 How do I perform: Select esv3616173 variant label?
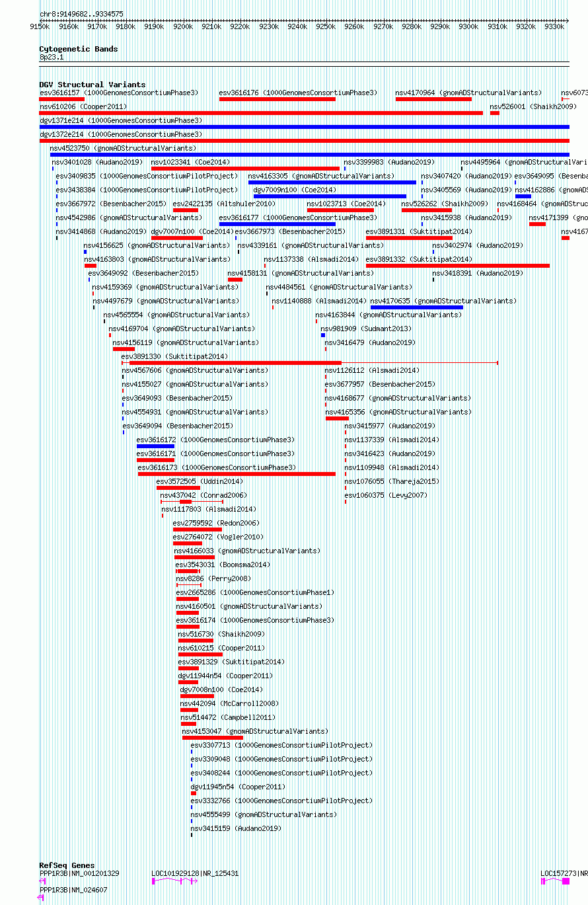[217, 467]
